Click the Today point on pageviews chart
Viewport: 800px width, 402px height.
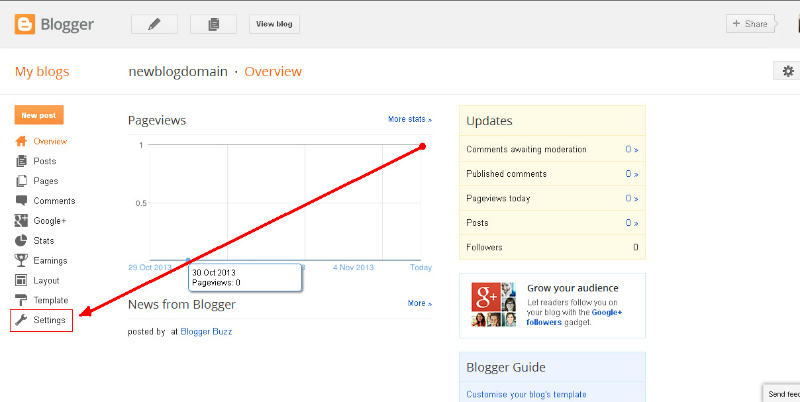(x=422, y=146)
